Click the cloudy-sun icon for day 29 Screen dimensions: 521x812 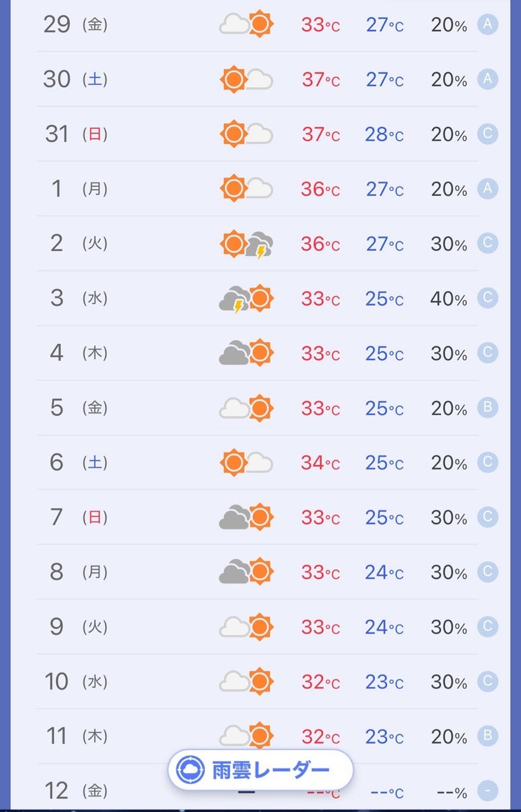tap(246, 25)
